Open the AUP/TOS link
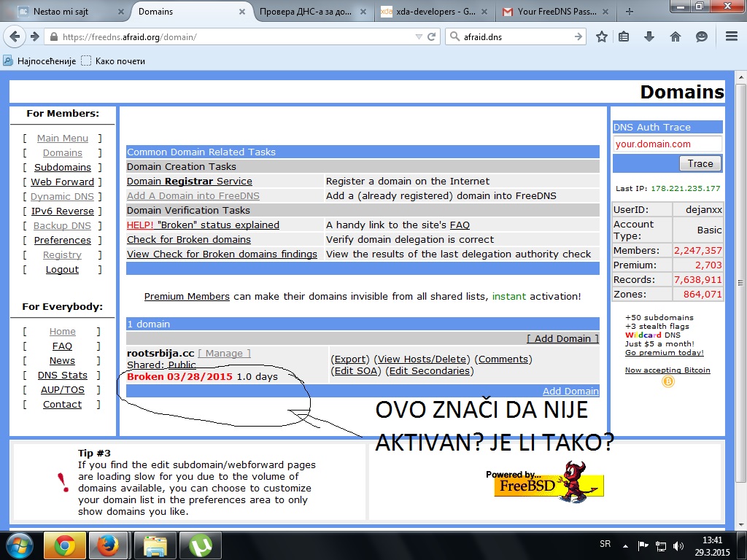The height and width of the screenshot is (560, 747). [63, 390]
